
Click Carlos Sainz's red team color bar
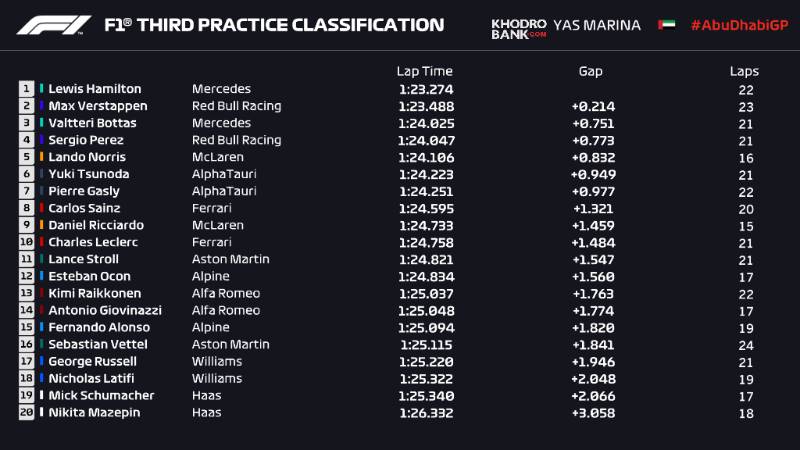(x=42, y=208)
